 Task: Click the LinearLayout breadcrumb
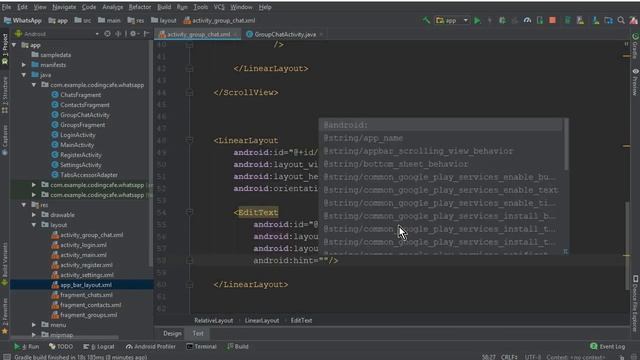coord(262,320)
